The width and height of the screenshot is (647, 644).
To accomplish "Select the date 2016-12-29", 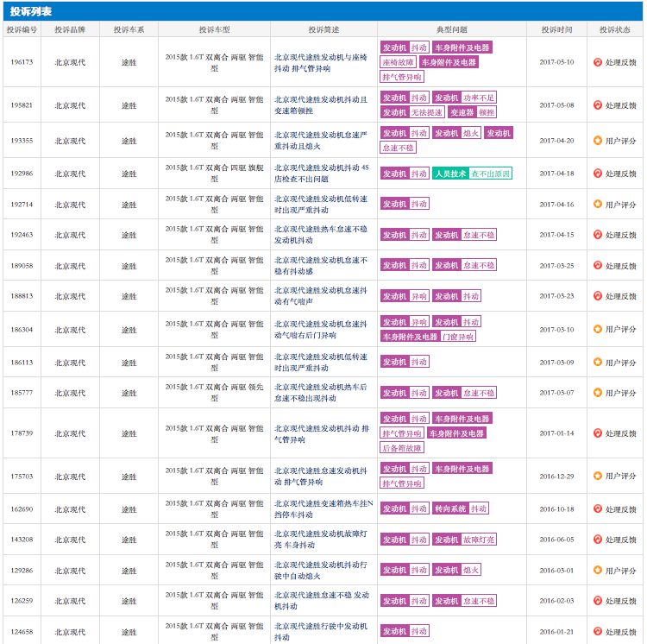I will [x=556, y=476].
